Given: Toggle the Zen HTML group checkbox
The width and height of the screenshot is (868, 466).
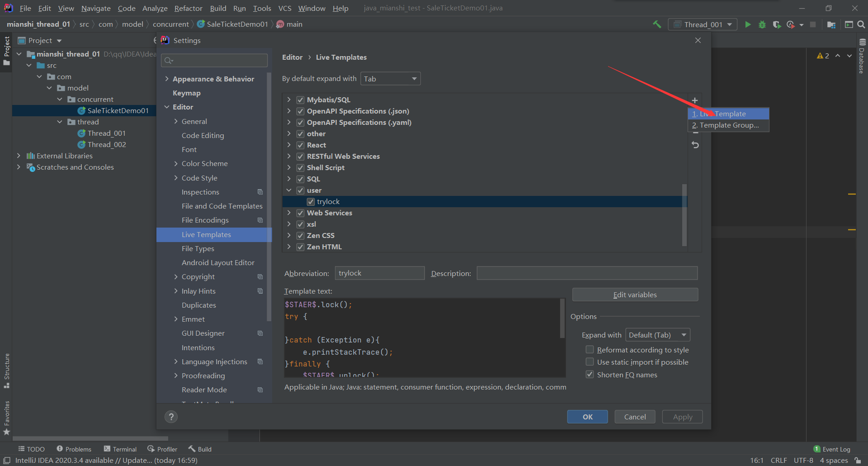Looking at the screenshot, I should 300,247.
